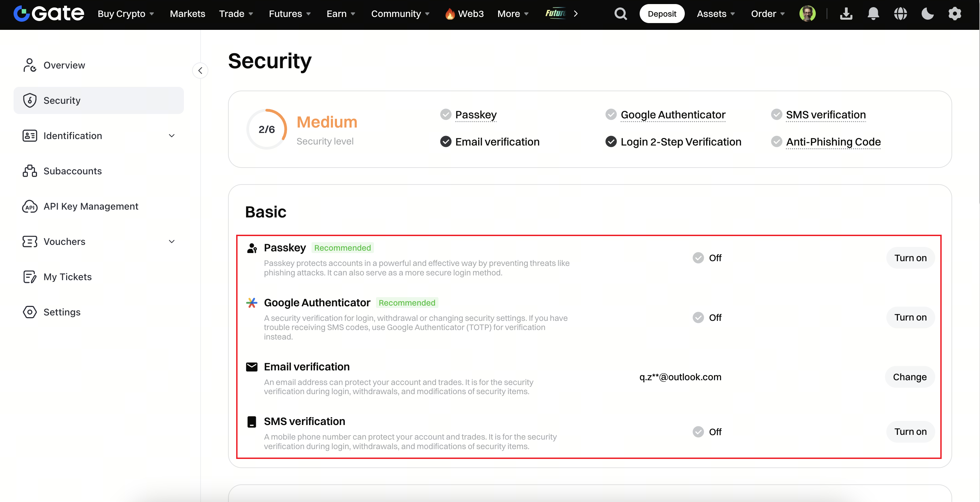
Task: Expand the Vouchers sidebar section
Action: click(172, 242)
